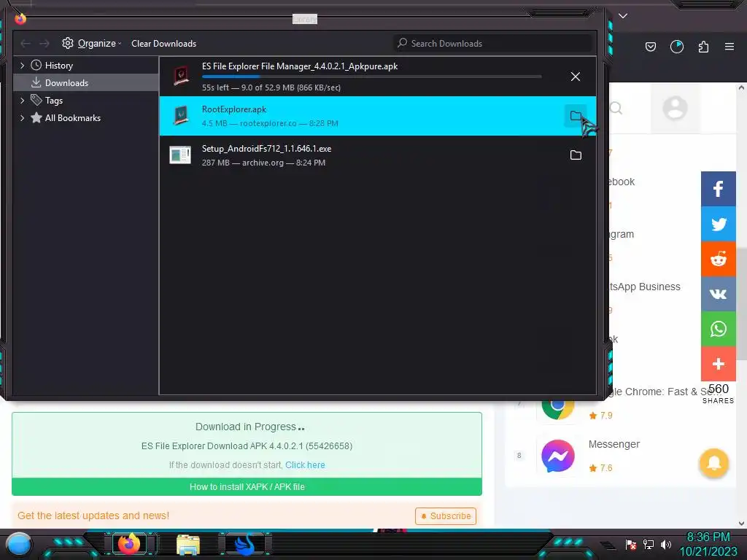Click the page's vertical scrollbar
This screenshot has height=560, width=747.
coord(741,305)
